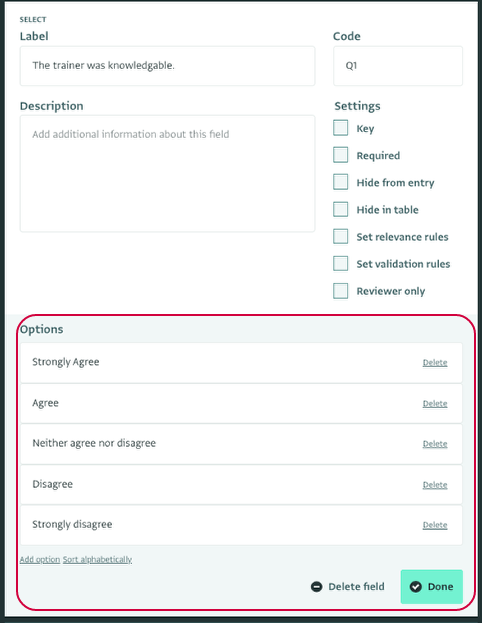The height and width of the screenshot is (623, 482).
Task: Enable Set relevance rules checkbox
Action: (x=341, y=236)
